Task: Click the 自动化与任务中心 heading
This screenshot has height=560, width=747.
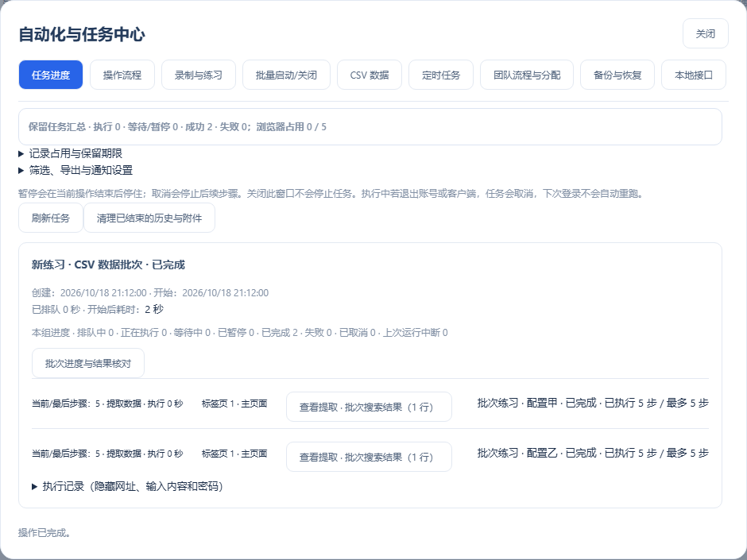Action: [82, 34]
